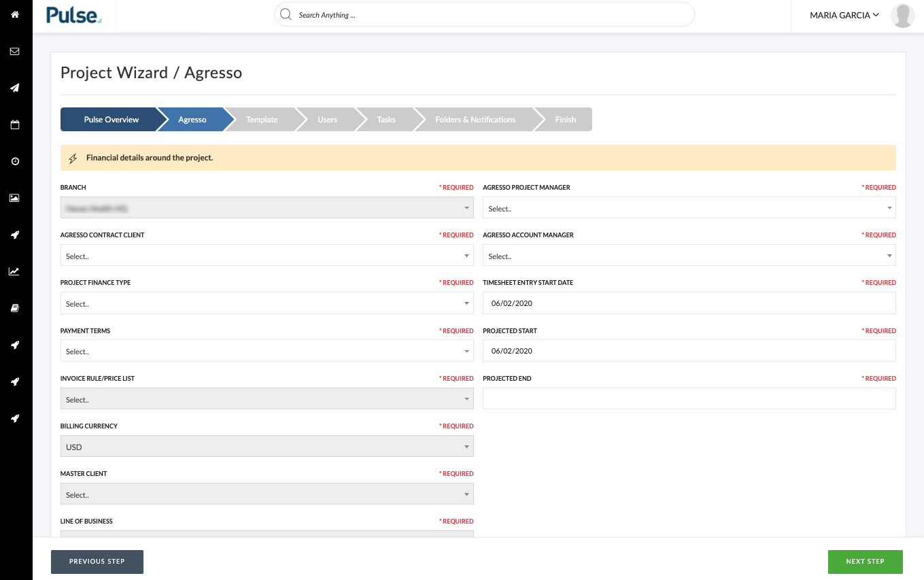The height and width of the screenshot is (580, 924).
Task: Open the Agresso Project Manager dropdown
Action: [x=689, y=208]
